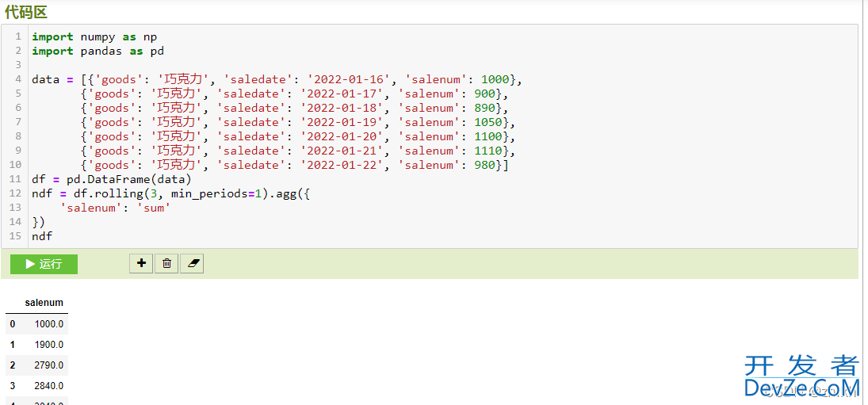Click row index 0 in output table
Image resolution: width=868 pixels, height=405 pixels.
(x=13, y=323)
